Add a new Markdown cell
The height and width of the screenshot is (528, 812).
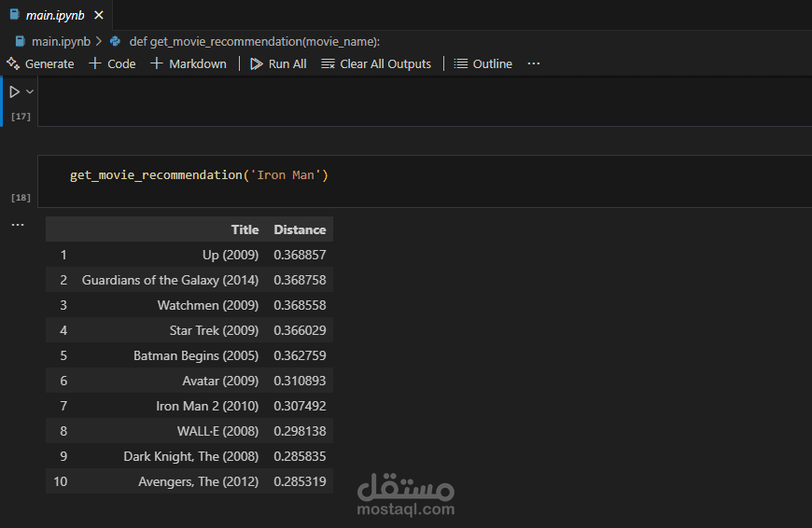(189, 63)
